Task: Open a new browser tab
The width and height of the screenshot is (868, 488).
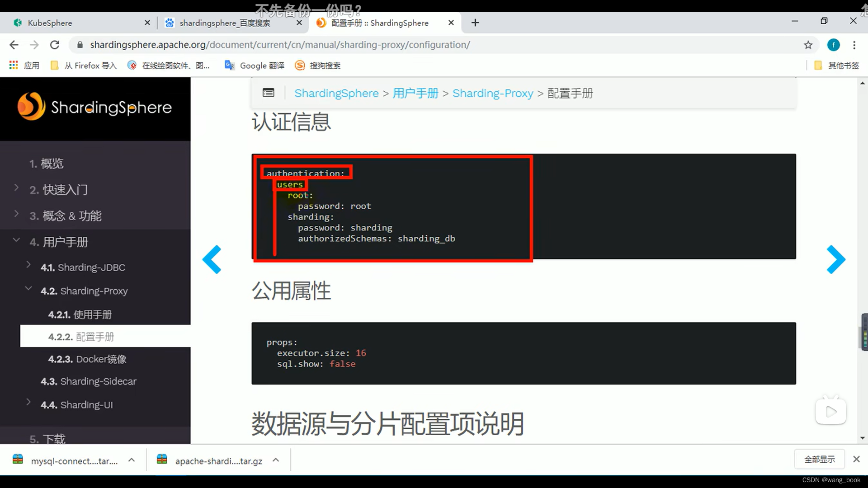Action: pyautogui.click(x=475, y=23)
